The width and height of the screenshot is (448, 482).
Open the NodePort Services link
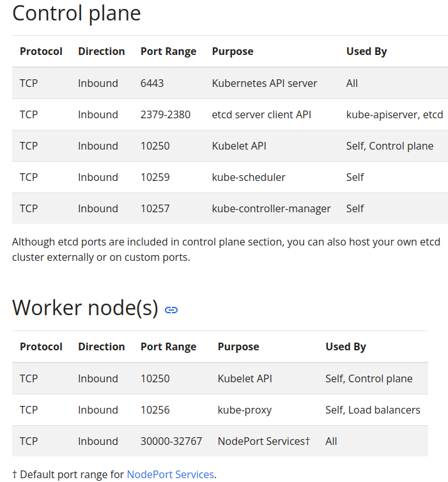[170, 474]
